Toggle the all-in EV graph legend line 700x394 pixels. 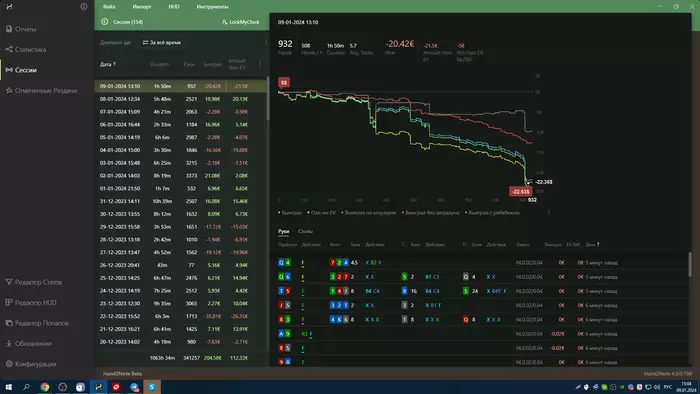(321, 213)
